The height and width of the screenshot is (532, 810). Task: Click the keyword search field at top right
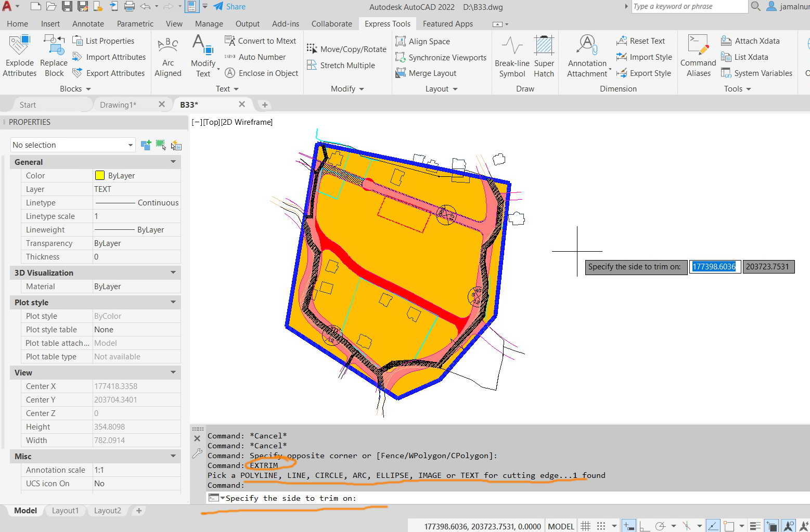pos(689,6)
